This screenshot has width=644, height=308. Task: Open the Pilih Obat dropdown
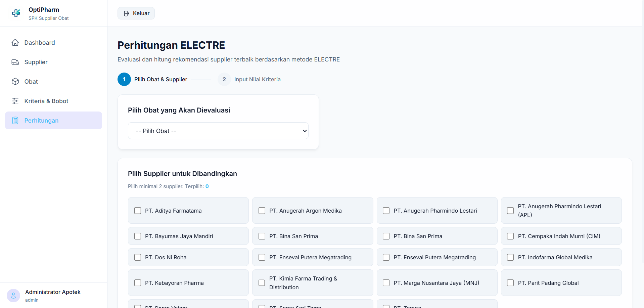218,131
